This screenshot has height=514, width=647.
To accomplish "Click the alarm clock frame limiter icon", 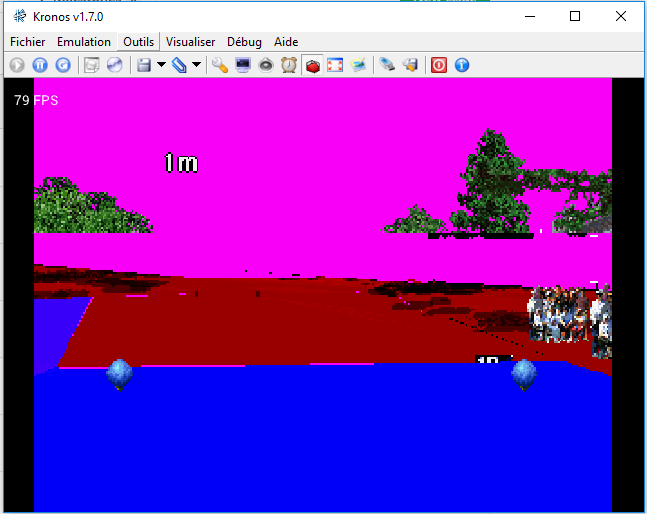I will point(289,65).
